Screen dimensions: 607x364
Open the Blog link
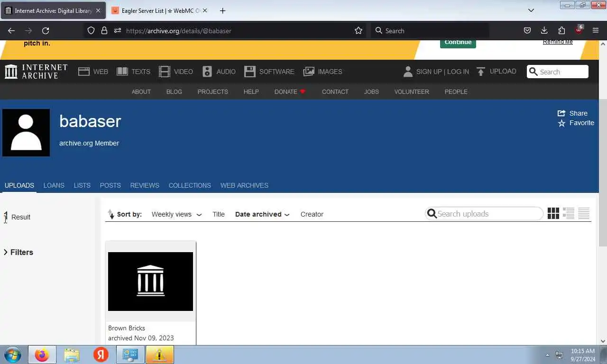[174, 91]
